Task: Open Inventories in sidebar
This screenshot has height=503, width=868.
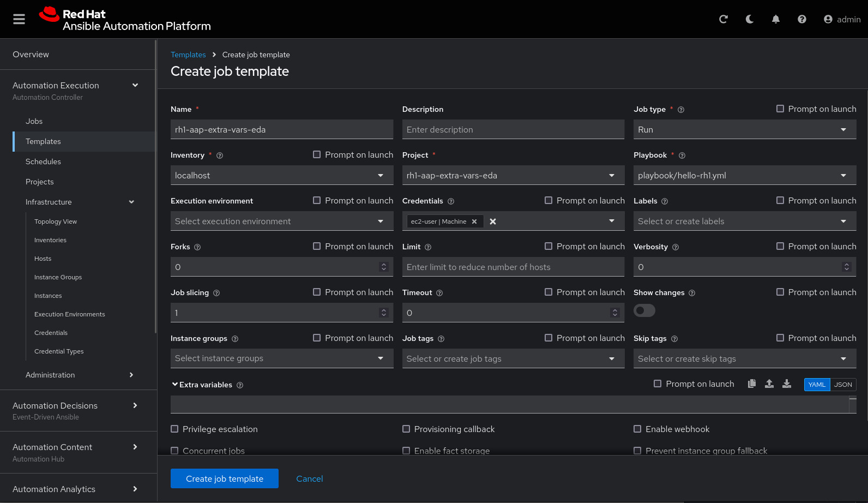Action: tap(50, 240)
